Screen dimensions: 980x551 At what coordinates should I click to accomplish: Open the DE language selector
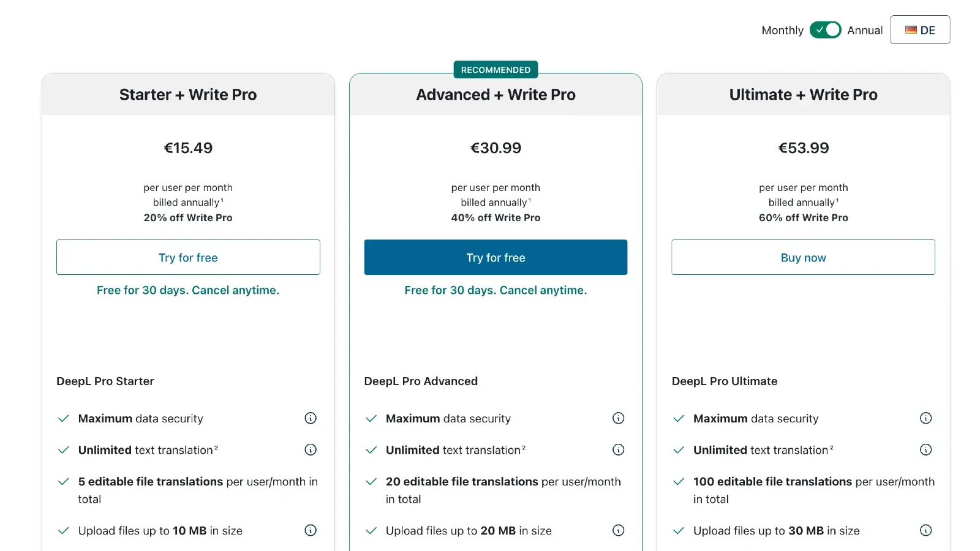tap(920, 29)
